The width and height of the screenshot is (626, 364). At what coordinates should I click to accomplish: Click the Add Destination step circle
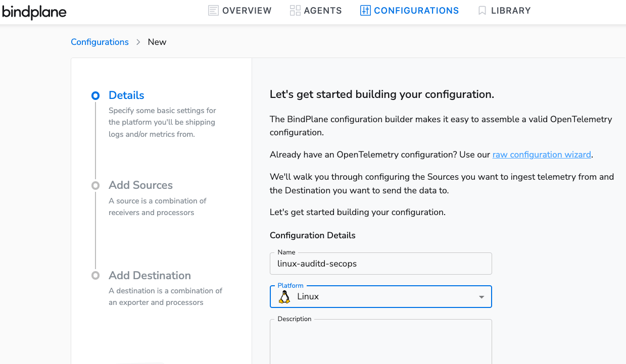[95, 276]
